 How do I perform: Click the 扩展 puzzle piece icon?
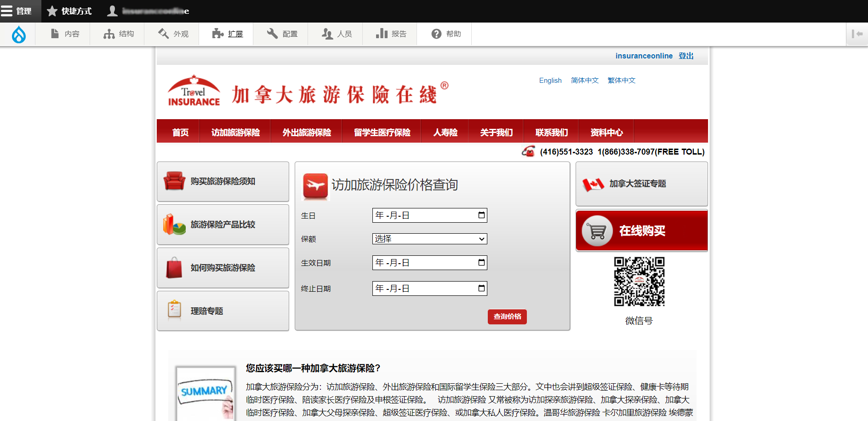217,34
